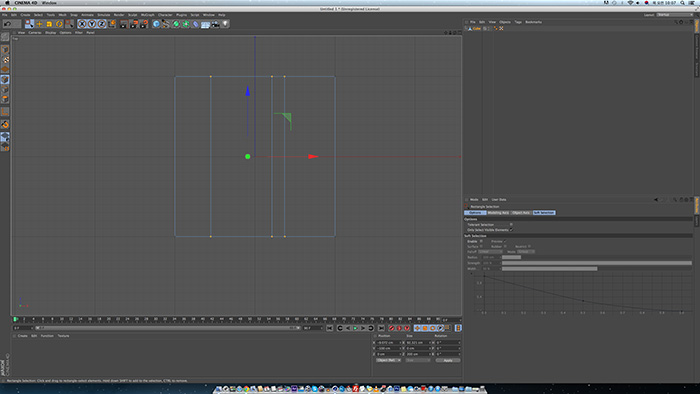Toggle the X-axis lock

coord(82,24)
